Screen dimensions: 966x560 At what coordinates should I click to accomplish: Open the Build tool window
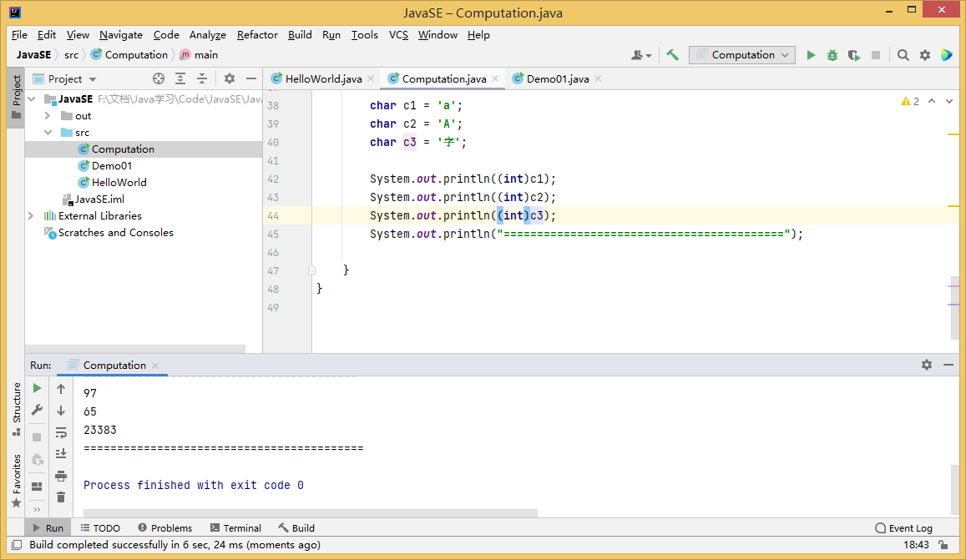point(296,528)
